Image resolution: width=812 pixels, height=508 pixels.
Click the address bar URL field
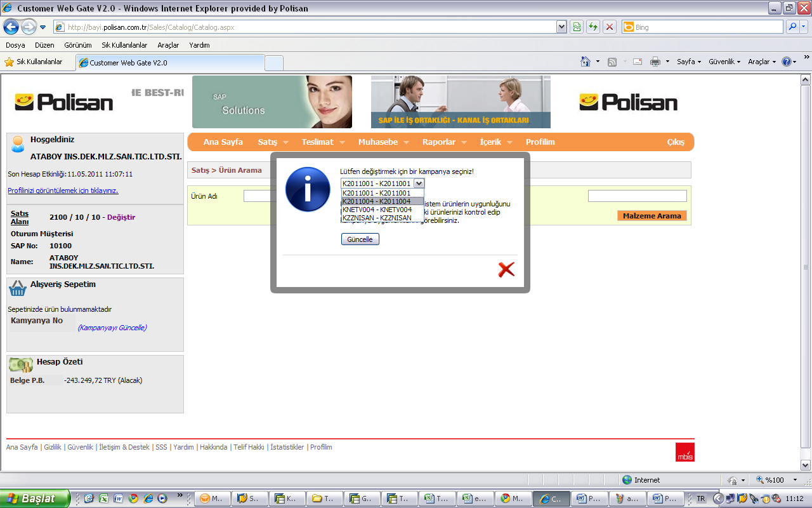(x=304, y=27)
